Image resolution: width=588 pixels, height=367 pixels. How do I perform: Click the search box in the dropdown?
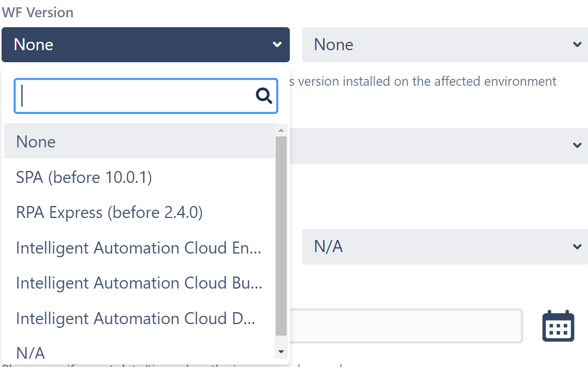tap(145, 96)
